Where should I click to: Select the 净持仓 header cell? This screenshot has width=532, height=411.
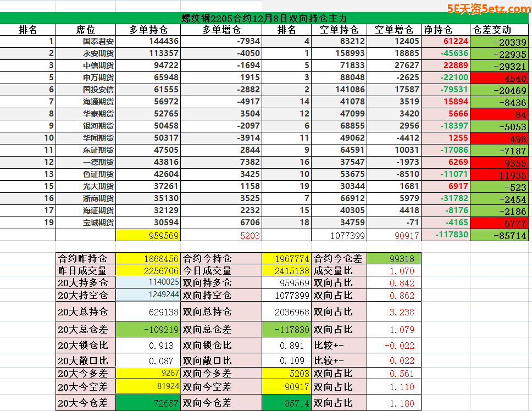click(439, 30)
